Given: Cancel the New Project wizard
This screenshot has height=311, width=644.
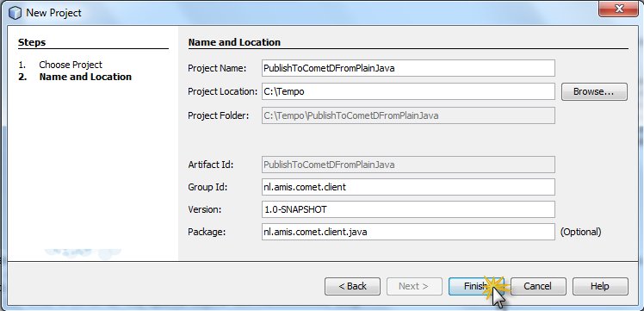Looking at the screenshot, I should coord(538,286).
